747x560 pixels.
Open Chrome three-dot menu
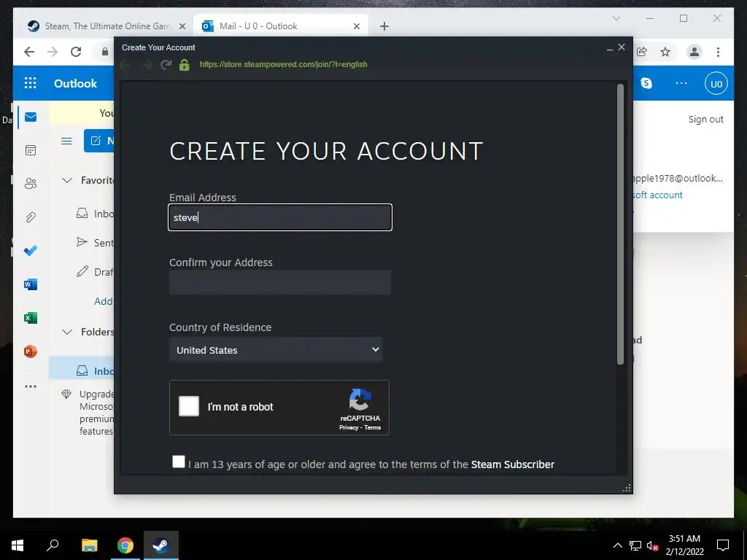click(718, 52)
